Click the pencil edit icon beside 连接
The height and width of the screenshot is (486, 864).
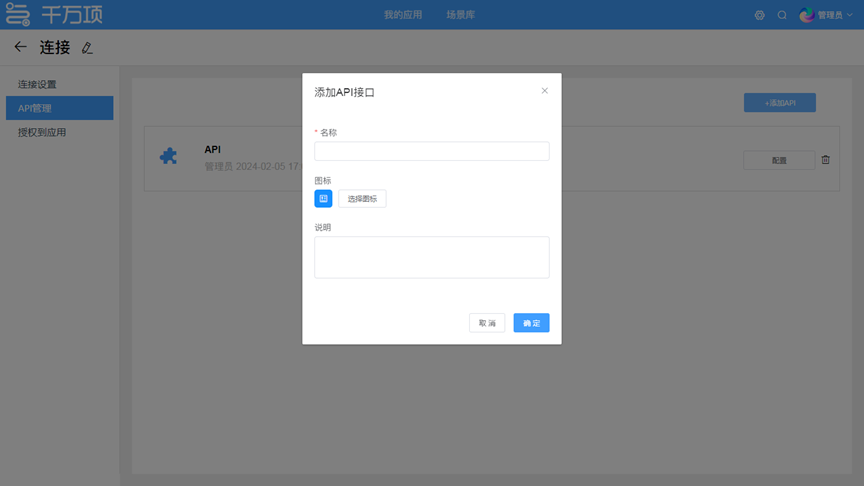88,48
